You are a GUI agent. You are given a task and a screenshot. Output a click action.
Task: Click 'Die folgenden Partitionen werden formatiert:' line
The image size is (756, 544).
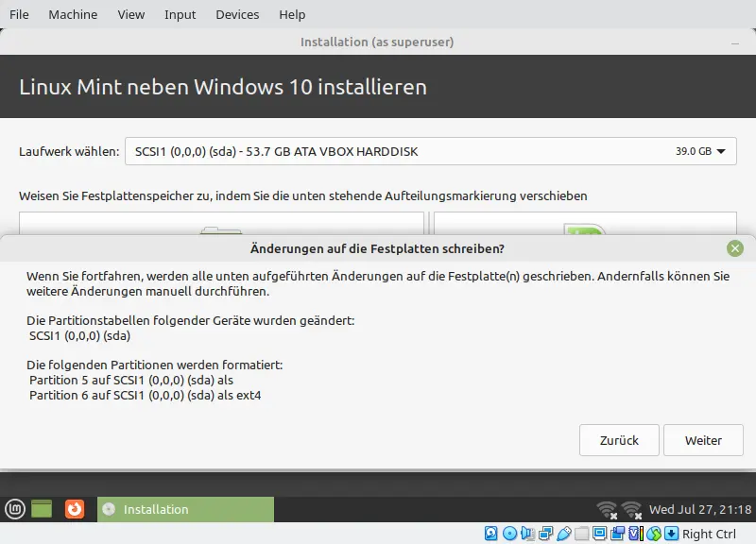tap(154, 365)
